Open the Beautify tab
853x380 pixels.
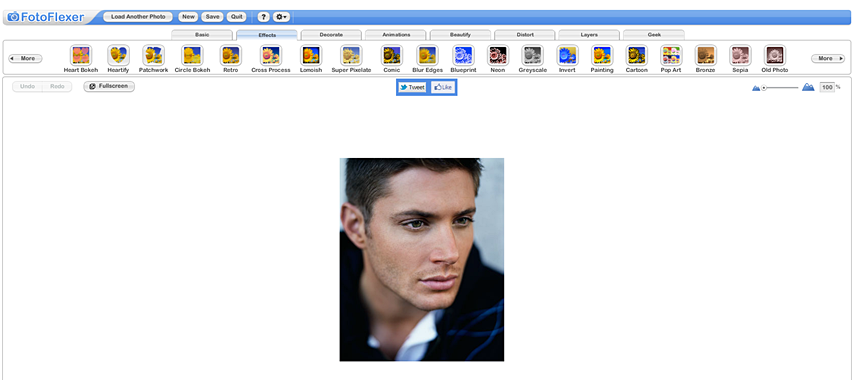pos(460,35)
